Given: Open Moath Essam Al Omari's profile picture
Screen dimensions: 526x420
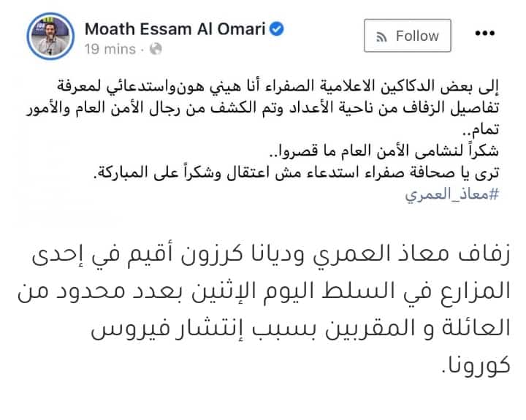Looking at the screenshot, I should click(x=50, y=37).
